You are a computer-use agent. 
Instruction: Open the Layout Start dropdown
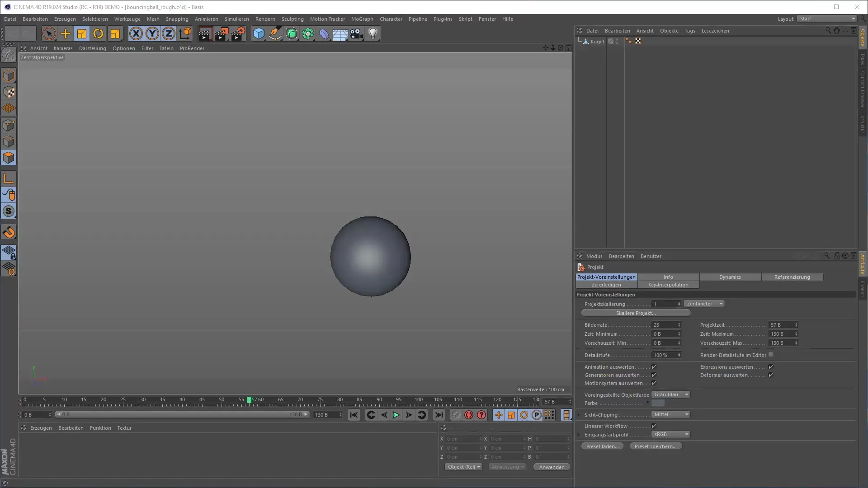click(x=827, y=19)
